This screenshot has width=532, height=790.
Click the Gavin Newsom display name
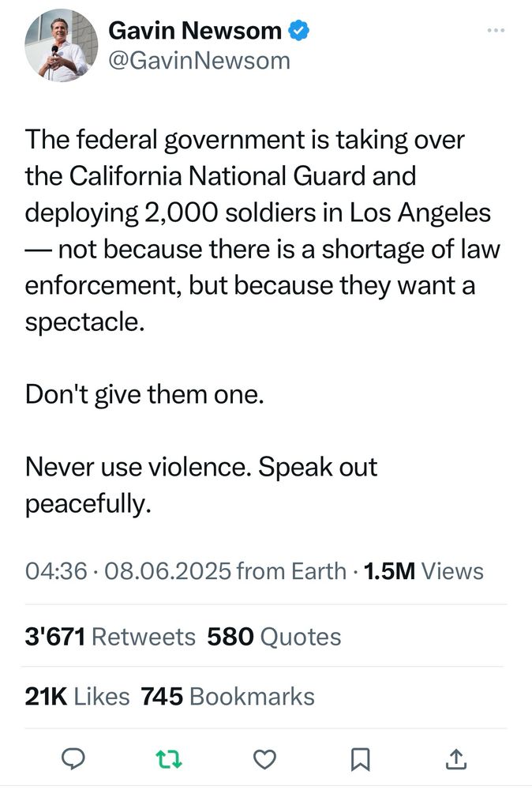click(195, 31)
